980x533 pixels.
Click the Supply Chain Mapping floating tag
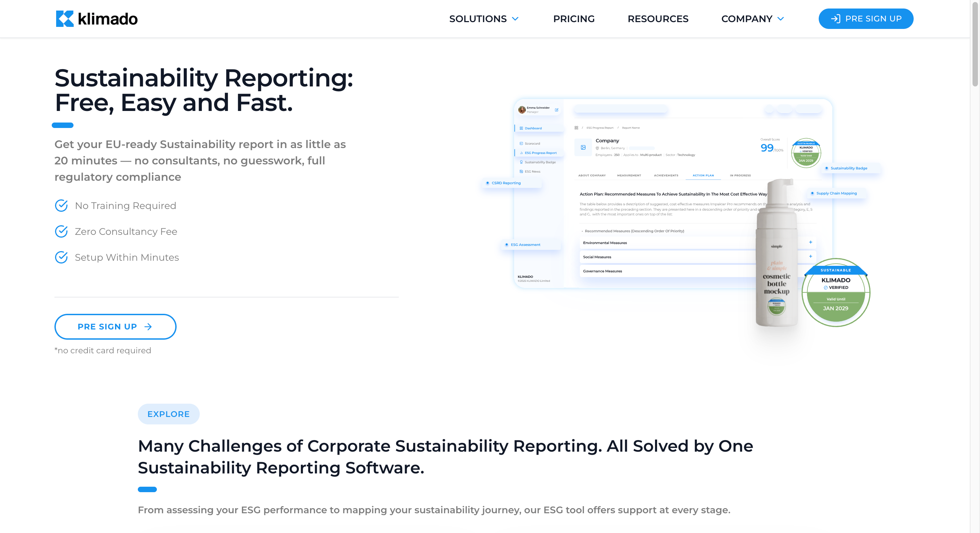click(837, 193)
